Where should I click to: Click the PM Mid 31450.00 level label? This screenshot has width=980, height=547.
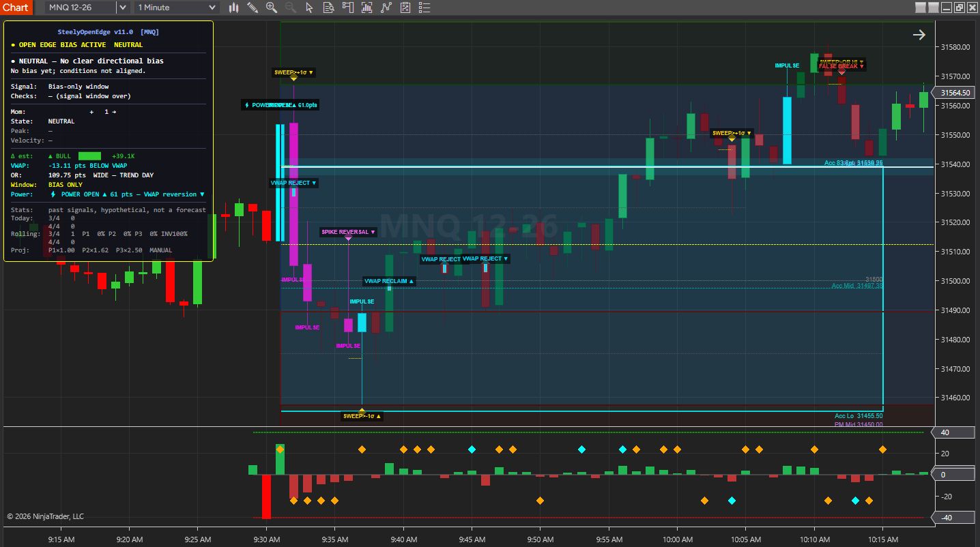tap(859, 424)
